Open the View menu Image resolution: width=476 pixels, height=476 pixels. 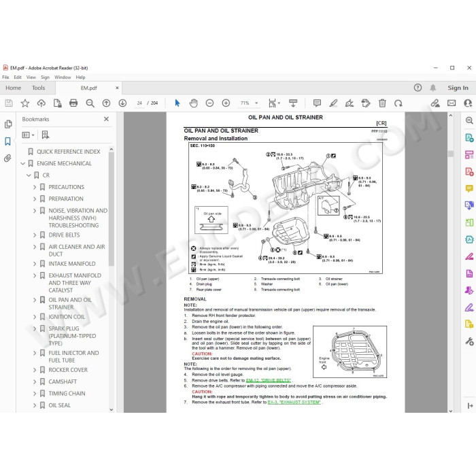pos(31,77)
